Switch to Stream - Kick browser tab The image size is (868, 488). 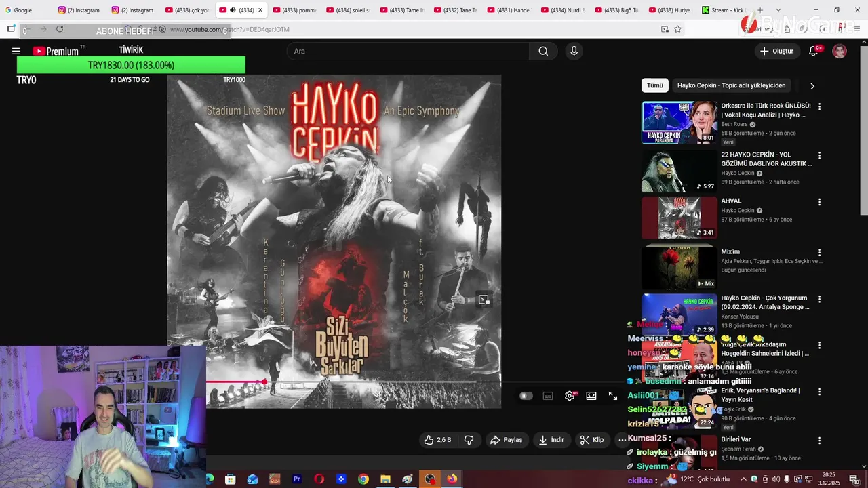724,10
